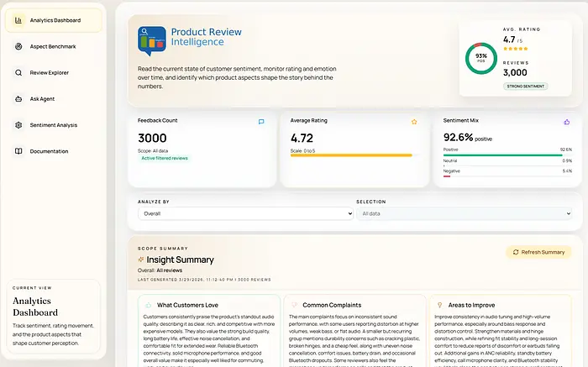
Task: Click the lightbulb icon beside Areas to Improve
Action: point(438,305)
